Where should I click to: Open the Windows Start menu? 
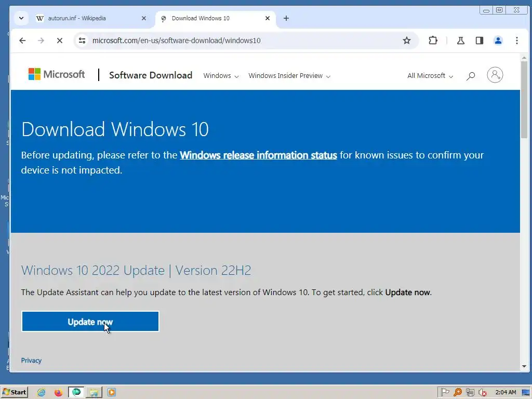click(14, 392)
